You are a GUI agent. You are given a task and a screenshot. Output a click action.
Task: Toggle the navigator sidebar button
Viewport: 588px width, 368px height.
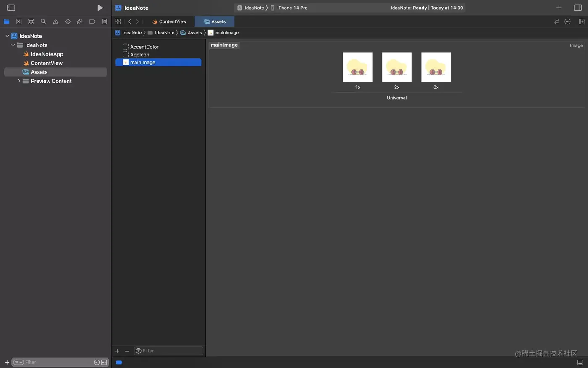pos(11,8)
